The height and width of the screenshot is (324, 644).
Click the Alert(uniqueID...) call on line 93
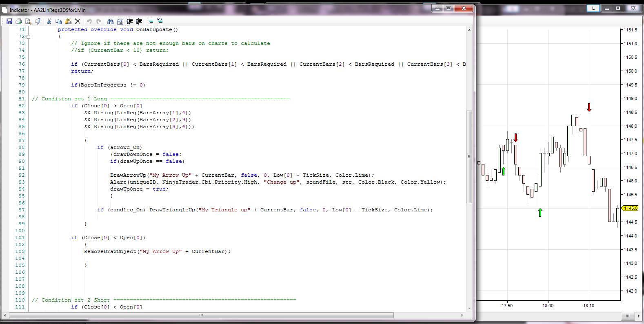coord(278,182)
